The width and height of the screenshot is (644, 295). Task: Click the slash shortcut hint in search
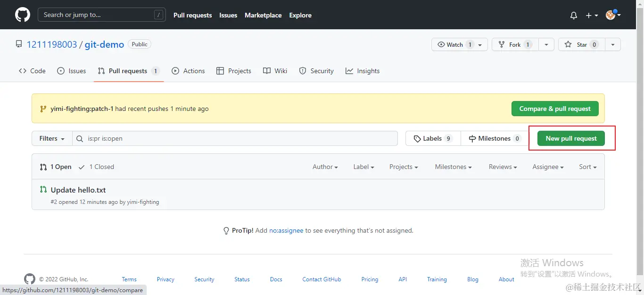pyautogui.click(x=159, y=15)
